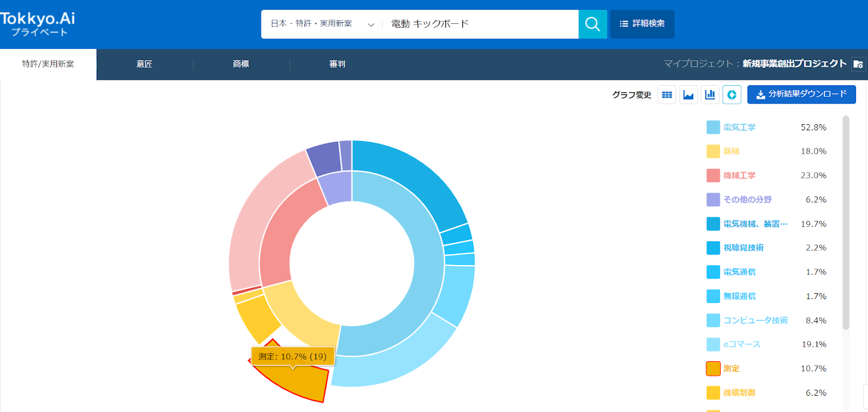Click the 電気機械、装置… legend label

tap(755, 224)
